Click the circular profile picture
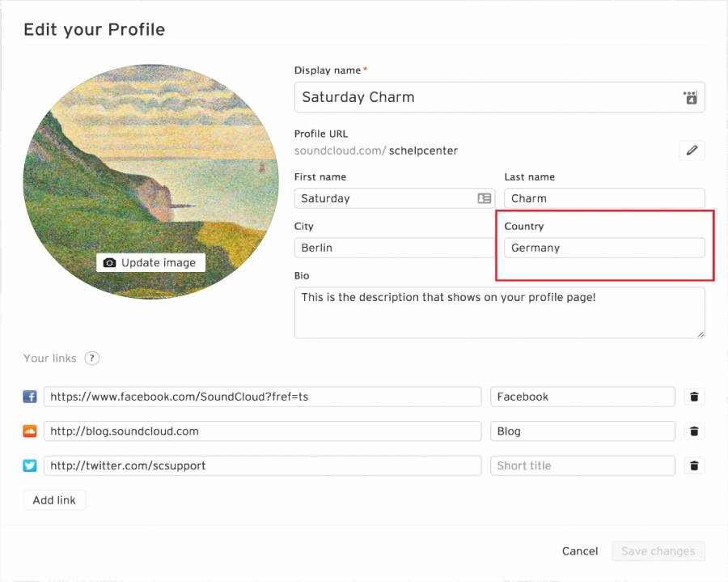This screenshot has height=582, width=728. click(151, 181)
